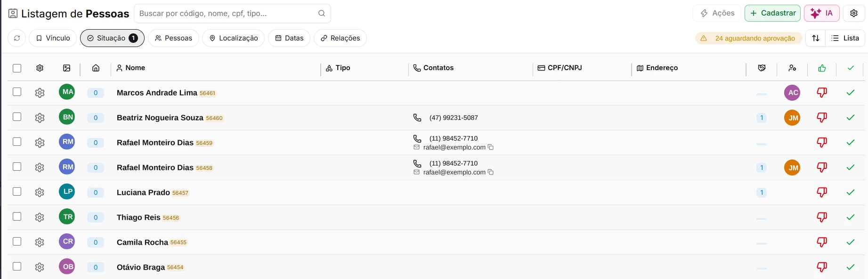Viewport: 868px width, 279px height.
Task: Open the IA assistant button
Action: tap(822, 13)
